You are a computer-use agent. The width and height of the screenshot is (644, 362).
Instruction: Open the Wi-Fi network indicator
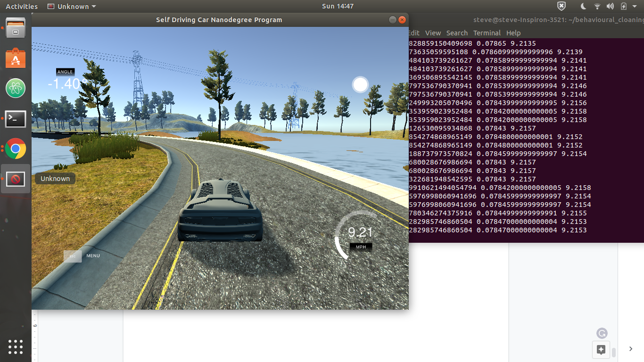coord(597,6)
